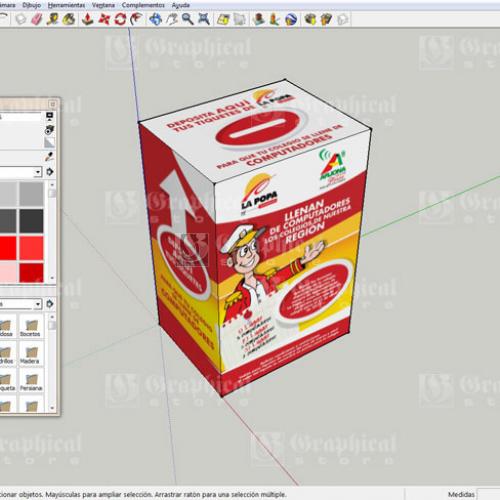The width and height of the screenshot is (500, 500).
Task: Click the Medidas measurements input box
Action: click(488, 494)
